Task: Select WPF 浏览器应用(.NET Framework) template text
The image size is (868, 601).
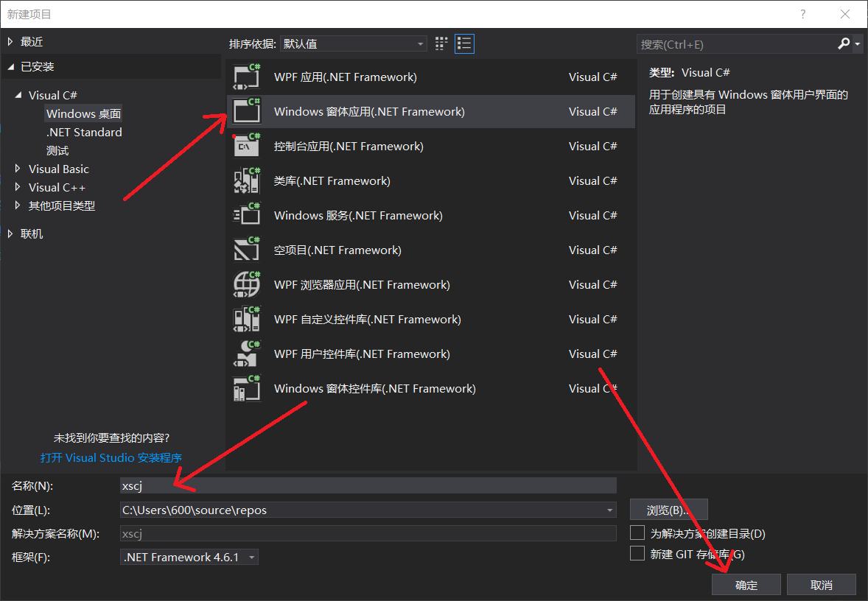Action: pyautogui.click(x=362, y=284)
